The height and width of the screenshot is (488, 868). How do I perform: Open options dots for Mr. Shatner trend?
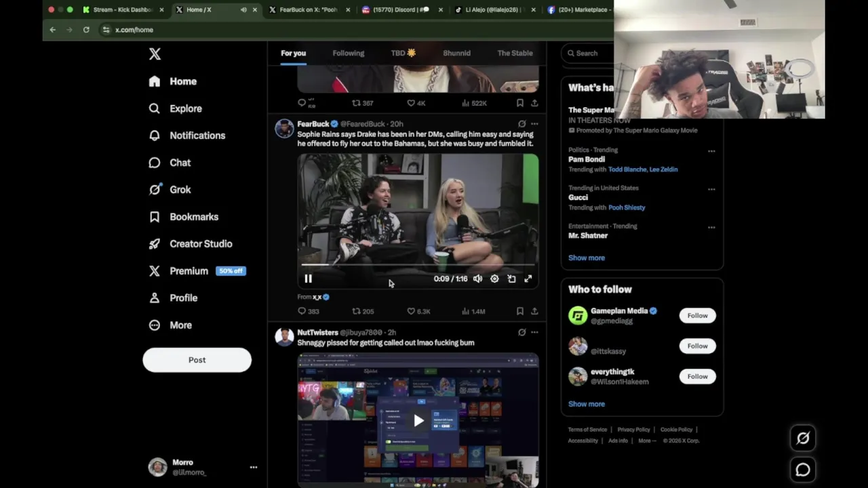pyautogui.click(x=711, y=227)
